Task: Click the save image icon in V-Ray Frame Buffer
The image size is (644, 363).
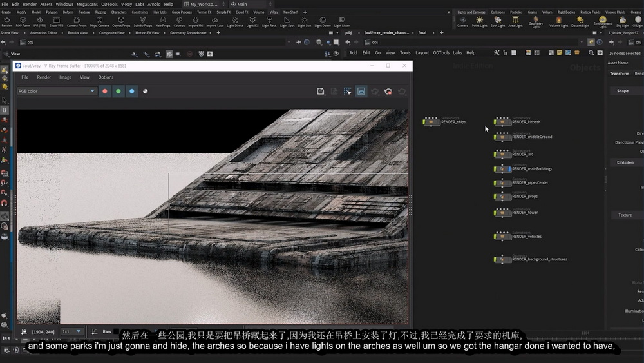Action: (320, 92)
